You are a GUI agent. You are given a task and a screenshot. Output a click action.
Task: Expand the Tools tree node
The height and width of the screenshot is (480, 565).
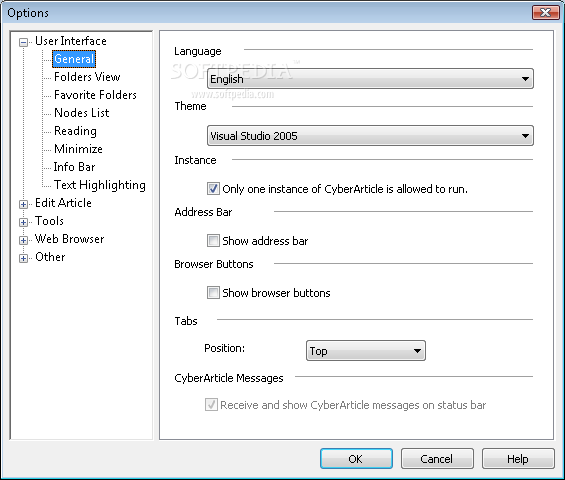tap(23, 222)
